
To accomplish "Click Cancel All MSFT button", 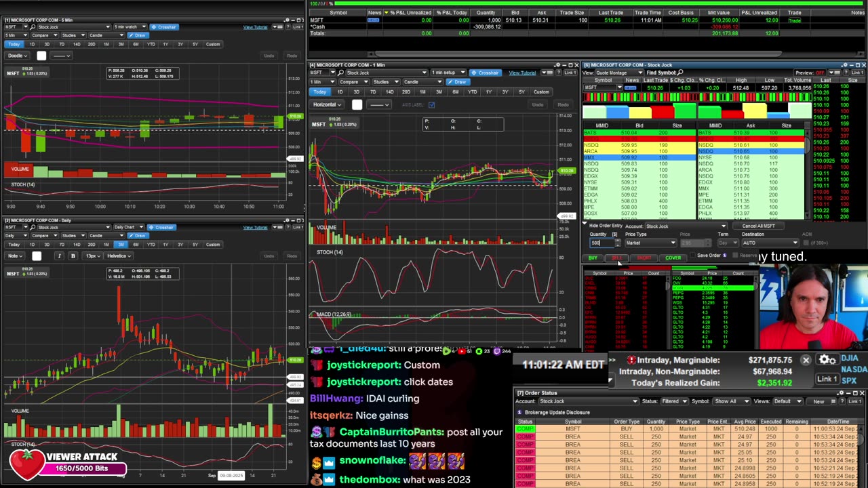I will 758,226.
